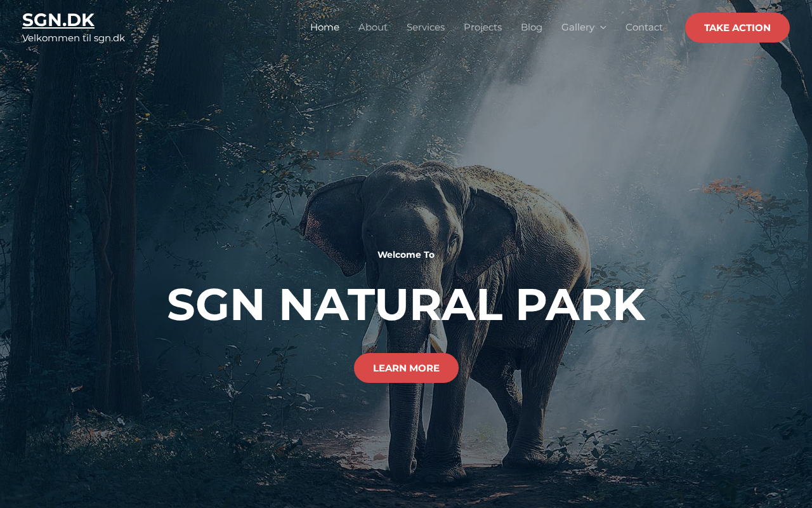The height and width of the screenshot is (508, 812).
Task: Go to the About page
Action: tap(373, 27)
